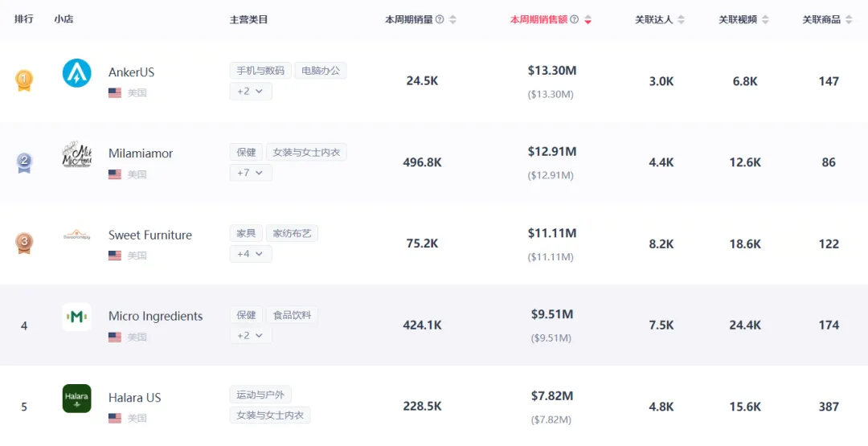Image resolution: width=868 pixels, height=446 pixels.
Task: Click the 75.2K sales volume value
Action: (423, 243)
